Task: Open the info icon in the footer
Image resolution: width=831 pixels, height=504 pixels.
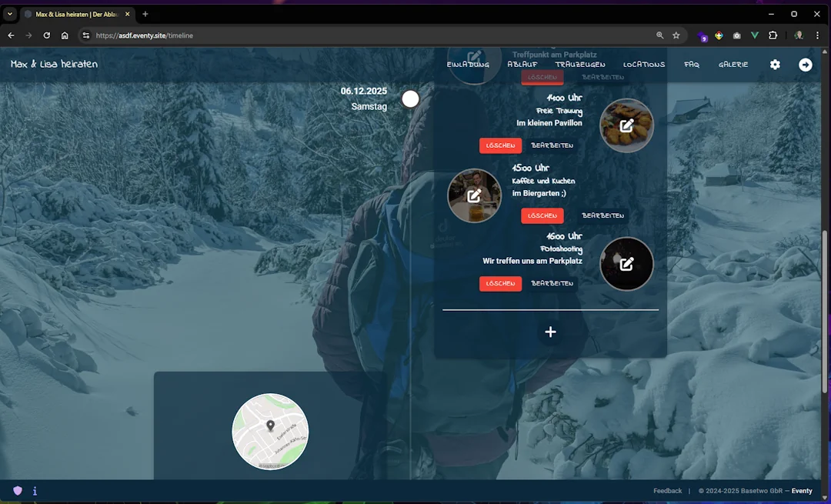Action: tap(35, 491)
